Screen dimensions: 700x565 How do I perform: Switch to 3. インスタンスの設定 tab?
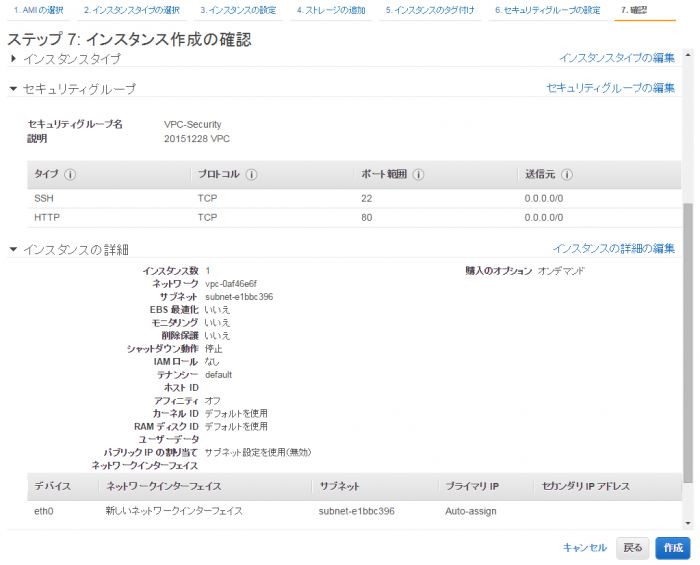(238, 10)
